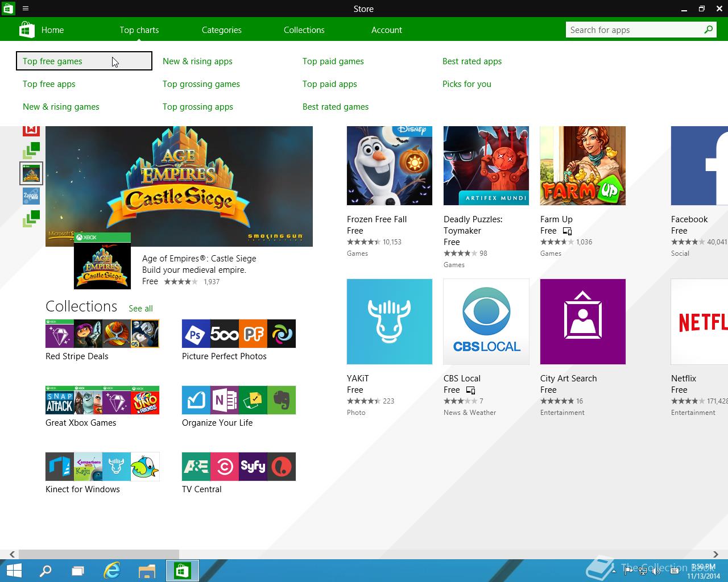This screenshot has width=728, height=582.
Task: Open Red Stripe Deals collection icons
Action: pyautogui.click(x=102, y=334)
